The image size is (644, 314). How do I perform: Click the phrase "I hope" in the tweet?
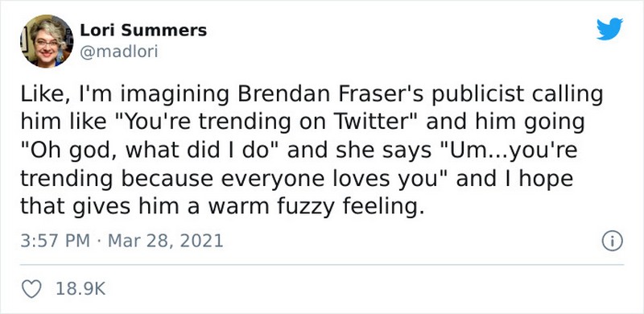coord(534,179)
